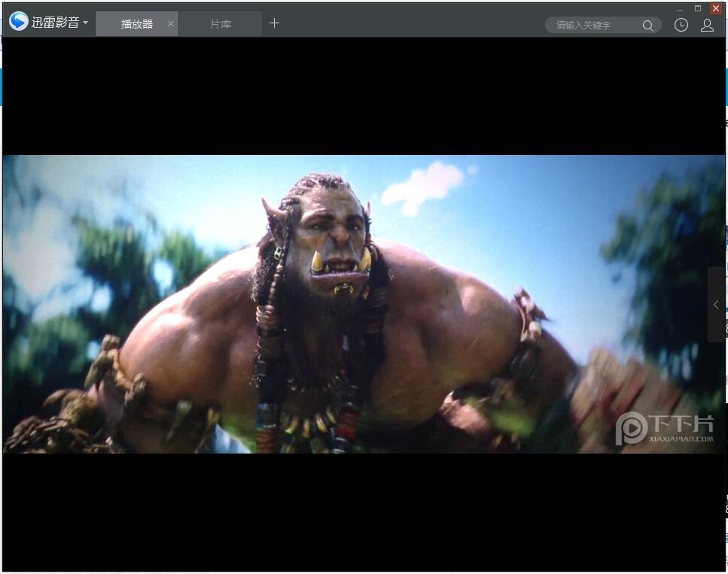Open playback history via the clock icon
The image size is (728, 574).
(681, 25)
